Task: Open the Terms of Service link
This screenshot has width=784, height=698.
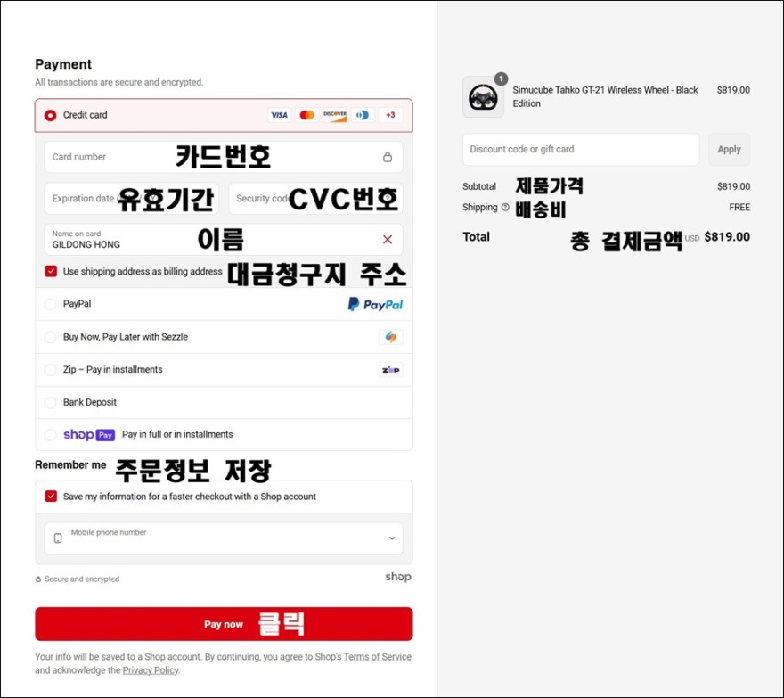Action: [x=378, y=656]
